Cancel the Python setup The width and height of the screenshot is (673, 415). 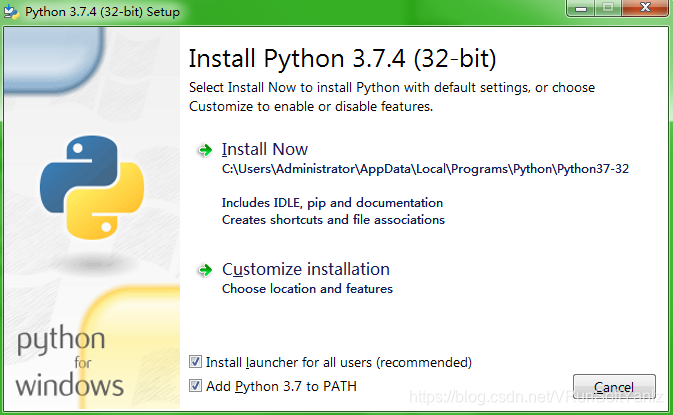pos(614,387)
